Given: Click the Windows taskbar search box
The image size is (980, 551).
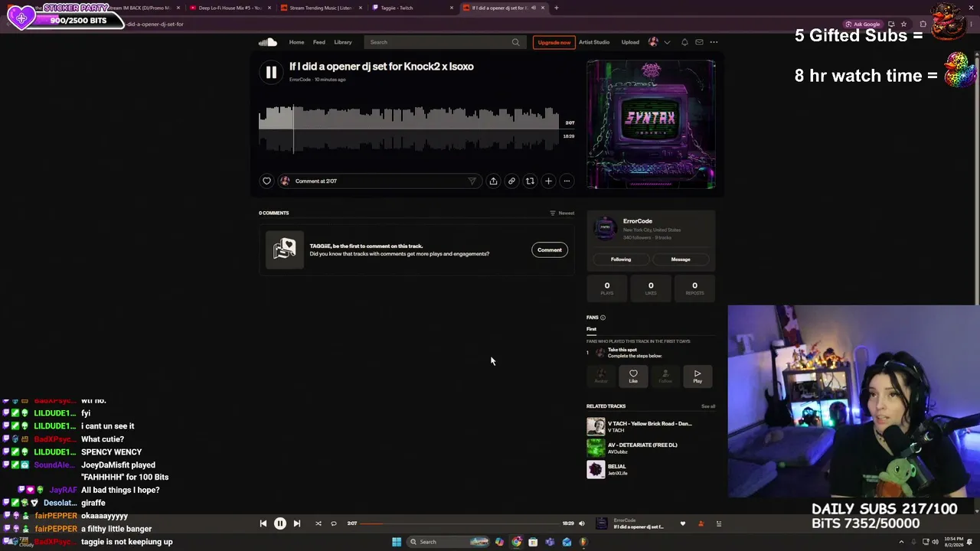Looking at the screenshot, I should pyautogui.click(x=449, y=542).
